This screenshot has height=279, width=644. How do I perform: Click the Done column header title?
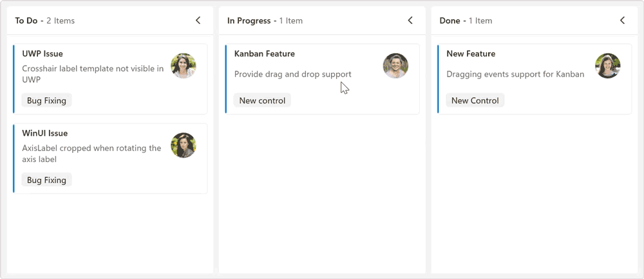click(450, 21)
